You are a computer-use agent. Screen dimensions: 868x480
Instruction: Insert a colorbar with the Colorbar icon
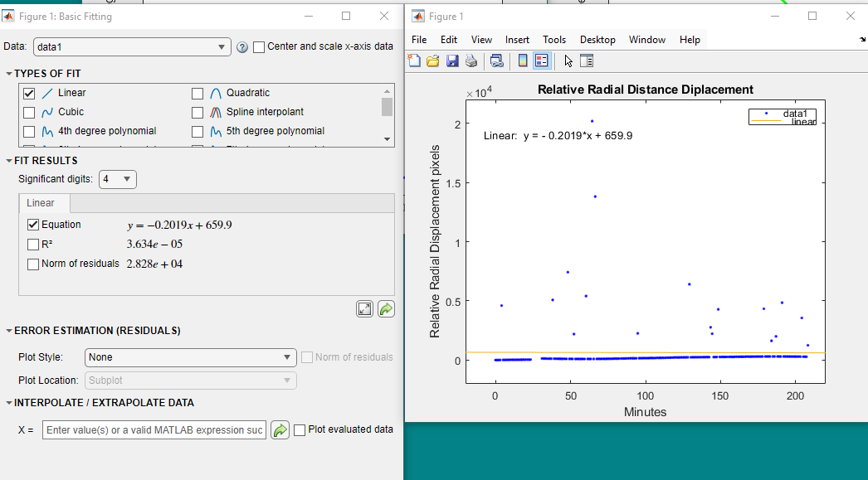pos(522,61)
